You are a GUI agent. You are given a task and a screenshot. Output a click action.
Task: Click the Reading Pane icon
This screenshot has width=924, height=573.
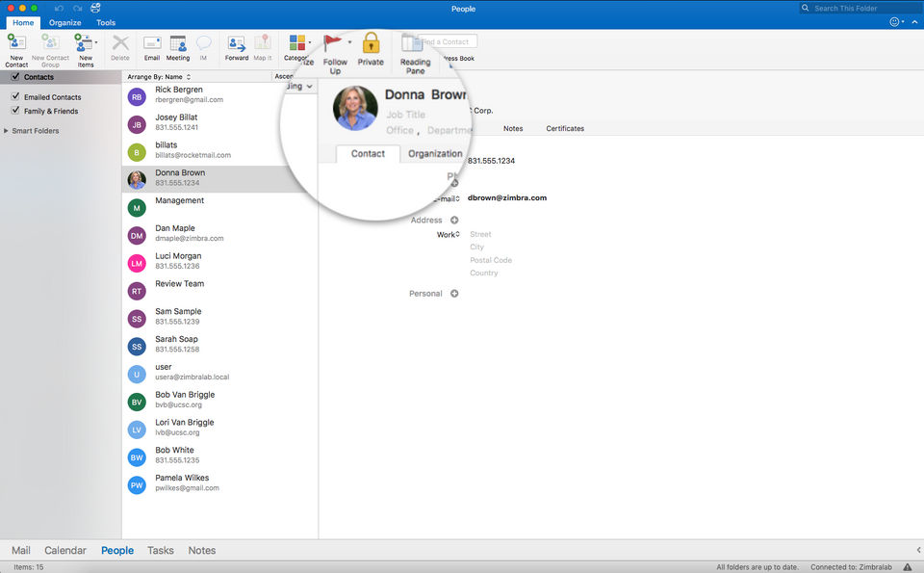click(x=412, y=43)
